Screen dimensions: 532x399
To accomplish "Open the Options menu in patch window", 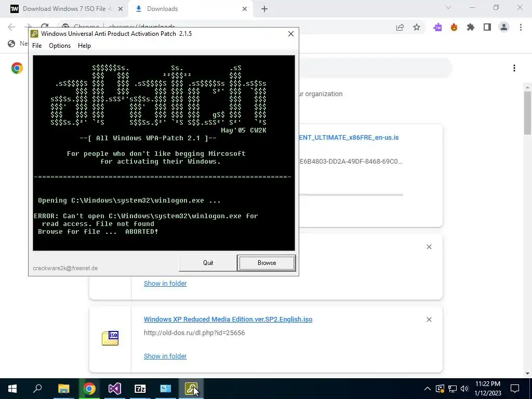I will (60, 46).
